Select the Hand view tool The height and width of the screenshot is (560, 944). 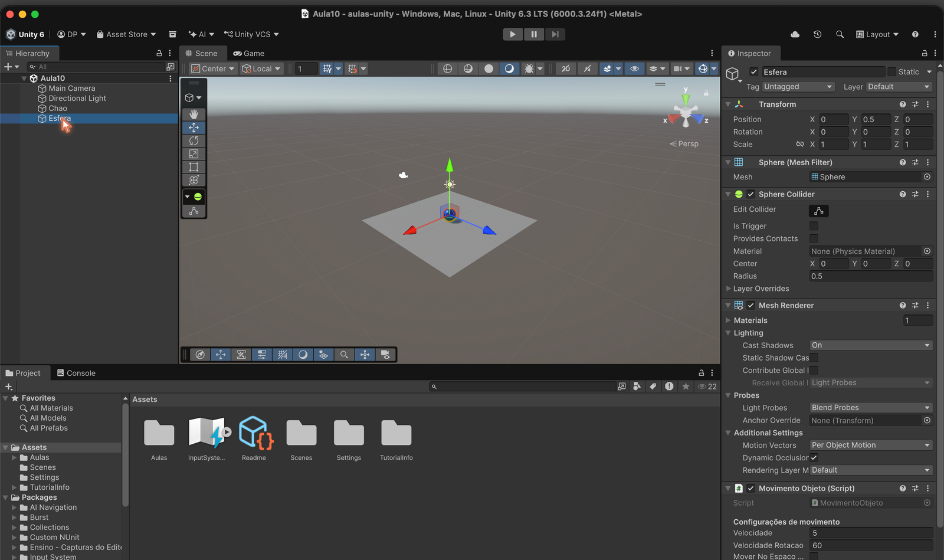pos(194,114)
